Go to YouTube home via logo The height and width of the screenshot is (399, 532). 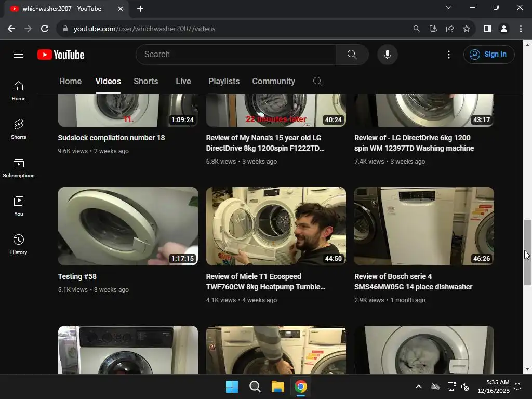coord(61,55)
